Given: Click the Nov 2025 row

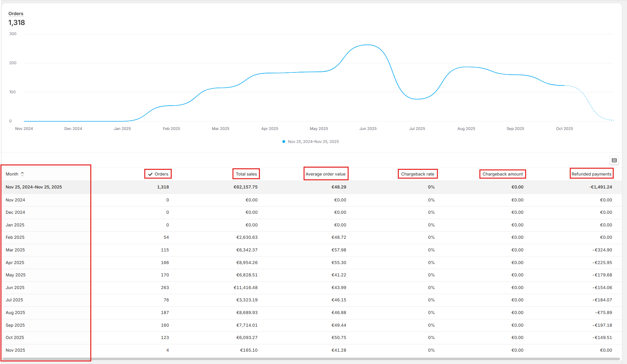Looking at the screenshot, I should [x=15, y=350].
